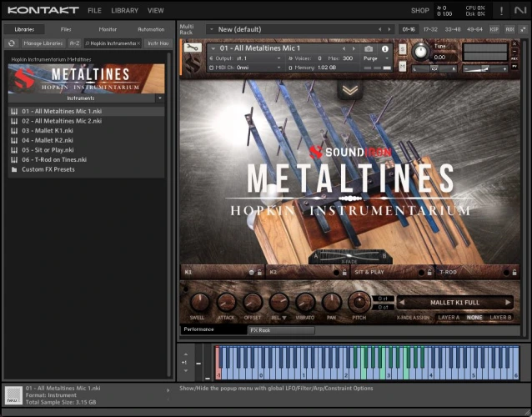Click the Manage Libraries button

tap(43, 43)
